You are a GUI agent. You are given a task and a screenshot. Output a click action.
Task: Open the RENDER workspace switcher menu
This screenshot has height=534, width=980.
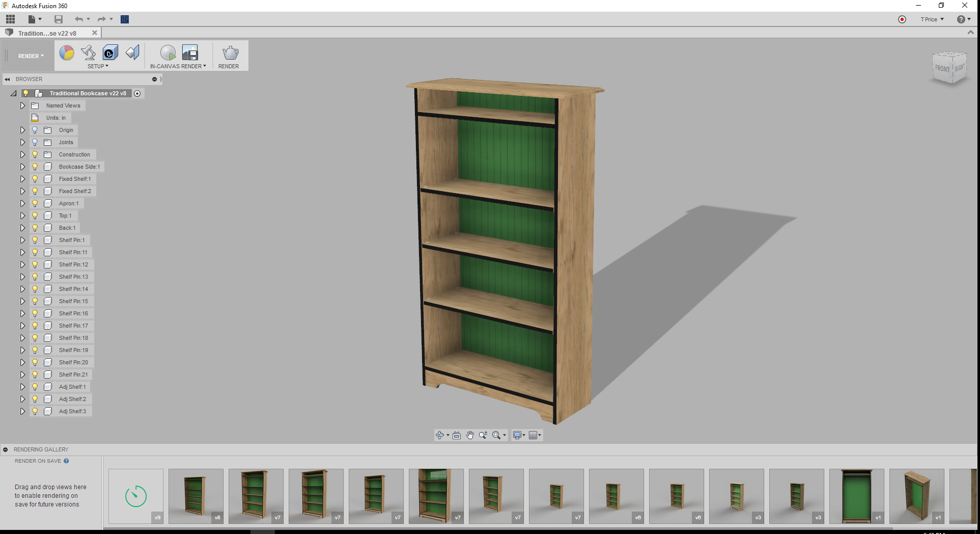click(30, 56)
